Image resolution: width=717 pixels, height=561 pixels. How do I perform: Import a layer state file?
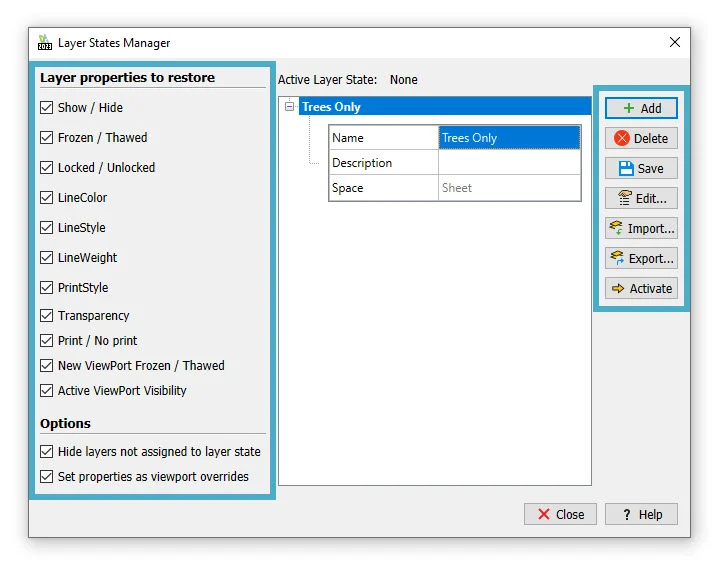click(641, 228)
